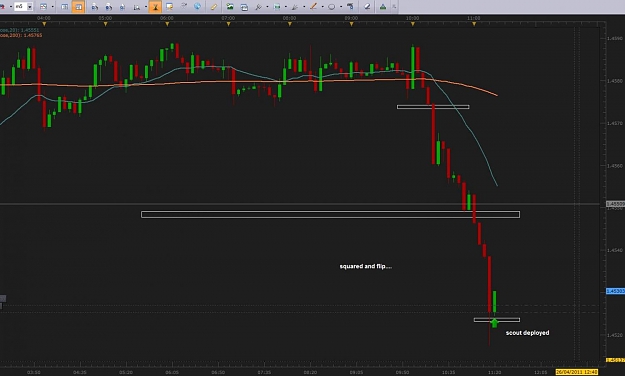The height and width of the screenshot is (376, 625).
Task: Click the grid-style icon right of m5 box
Action: [43, 7]
